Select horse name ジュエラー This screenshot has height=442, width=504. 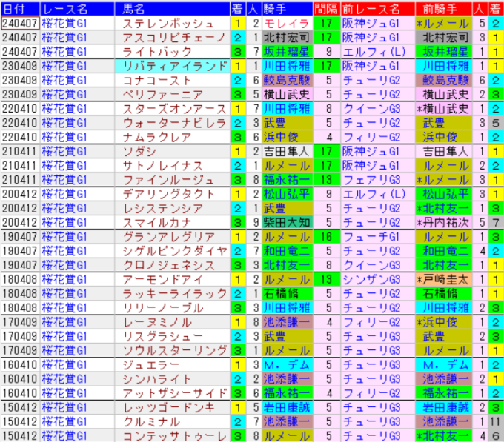(x=151, y=365)
